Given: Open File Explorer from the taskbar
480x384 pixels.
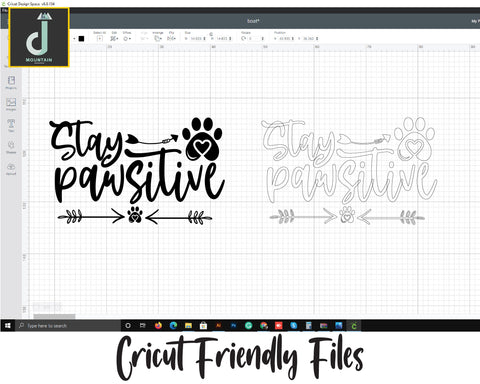Looking at the screenshot, I should point(188,325).
